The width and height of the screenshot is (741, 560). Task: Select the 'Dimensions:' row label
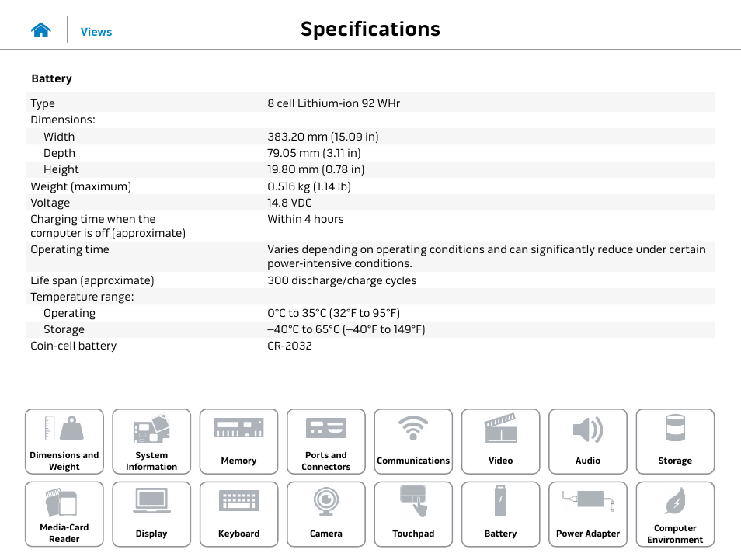[x=63, y=120]
